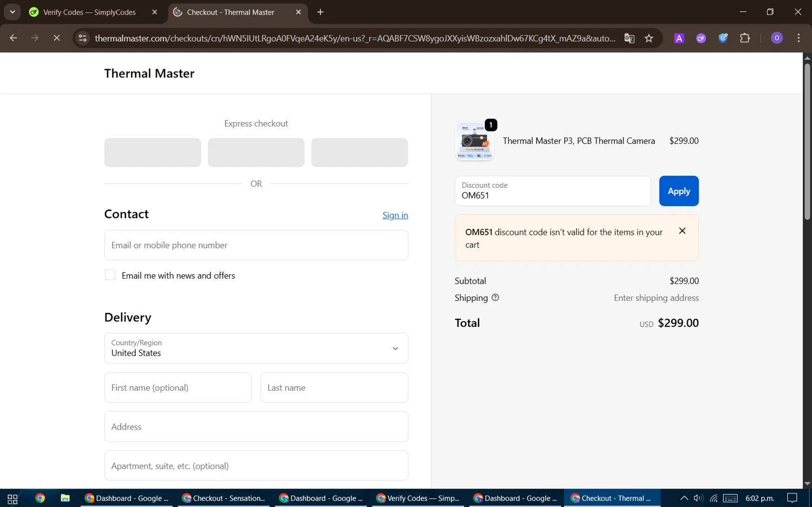Open the Translate this page icon
The width and height of the screenshot is (812, 507).
(x=629, y=38)
